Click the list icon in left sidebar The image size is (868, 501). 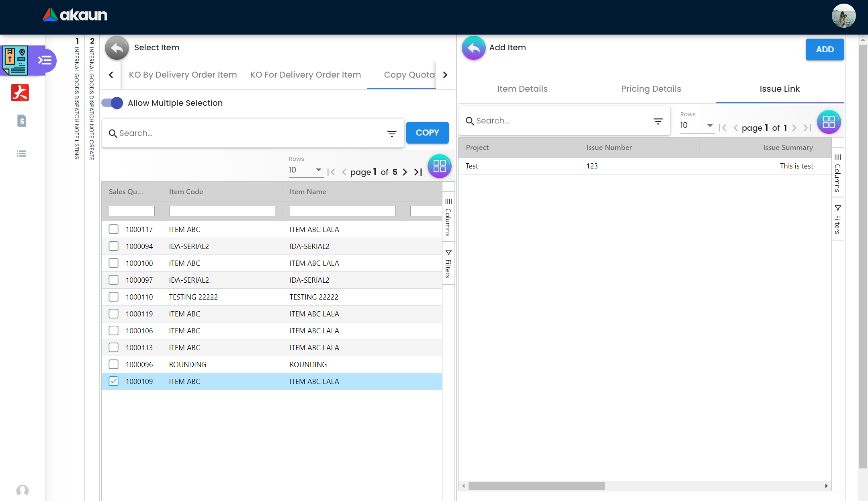click(x=21, y=154)
